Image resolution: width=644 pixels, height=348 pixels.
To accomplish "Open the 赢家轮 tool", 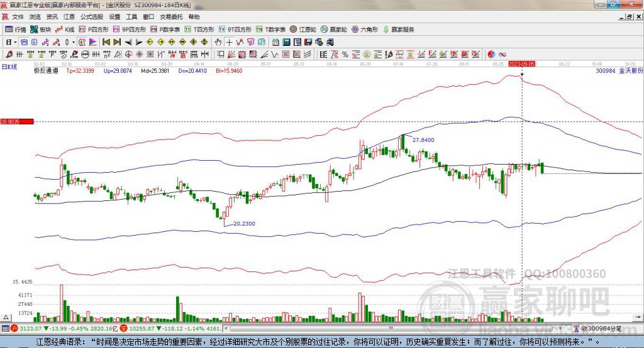I will click(334, 30).
